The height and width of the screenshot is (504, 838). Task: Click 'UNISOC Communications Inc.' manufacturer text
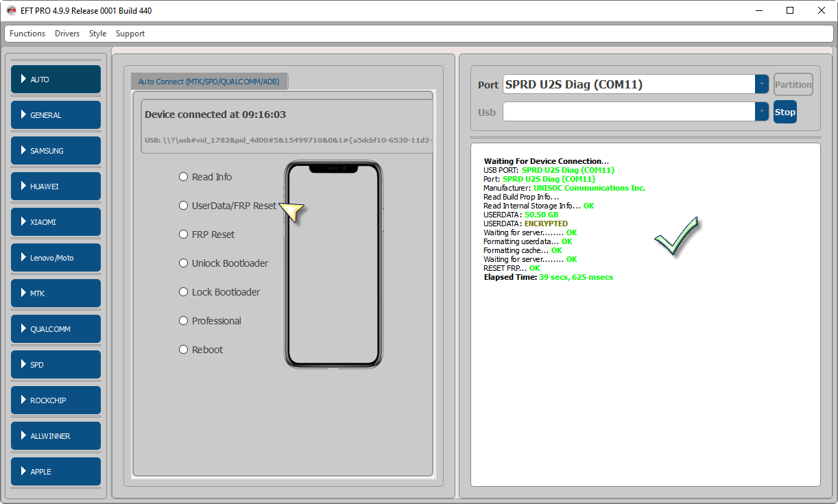[589, 188]
